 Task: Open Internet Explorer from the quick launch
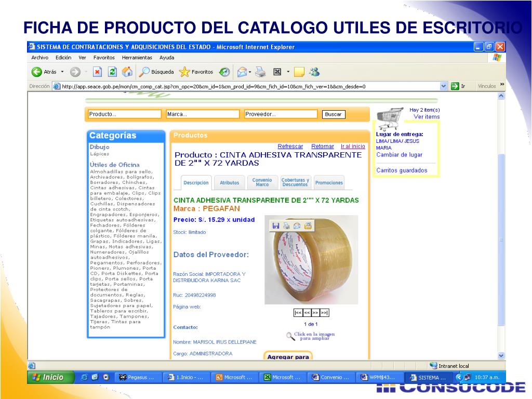84,377
